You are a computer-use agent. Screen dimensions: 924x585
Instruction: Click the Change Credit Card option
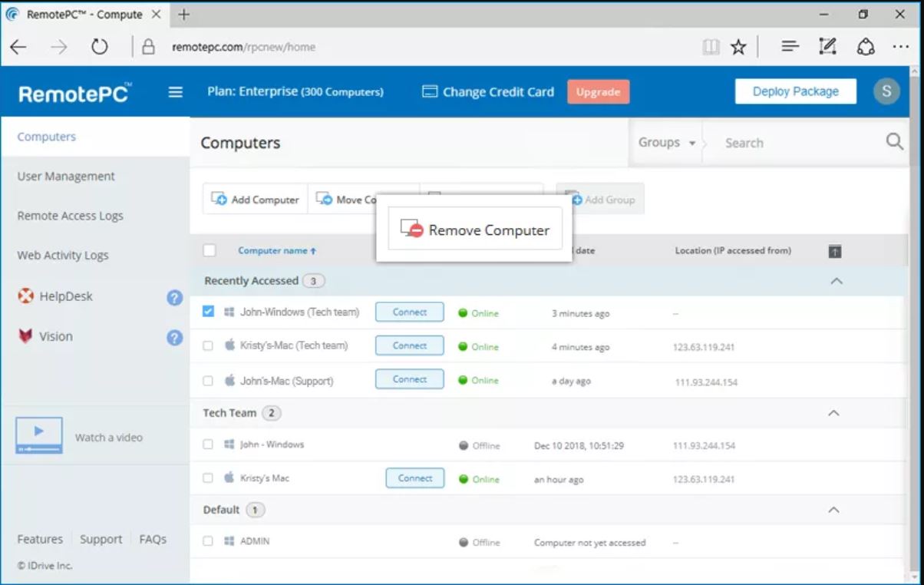click(x=488, y=92)
